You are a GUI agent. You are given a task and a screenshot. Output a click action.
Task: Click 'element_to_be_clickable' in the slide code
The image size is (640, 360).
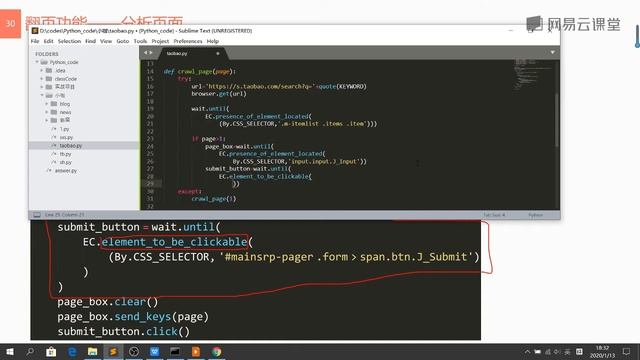174,242
